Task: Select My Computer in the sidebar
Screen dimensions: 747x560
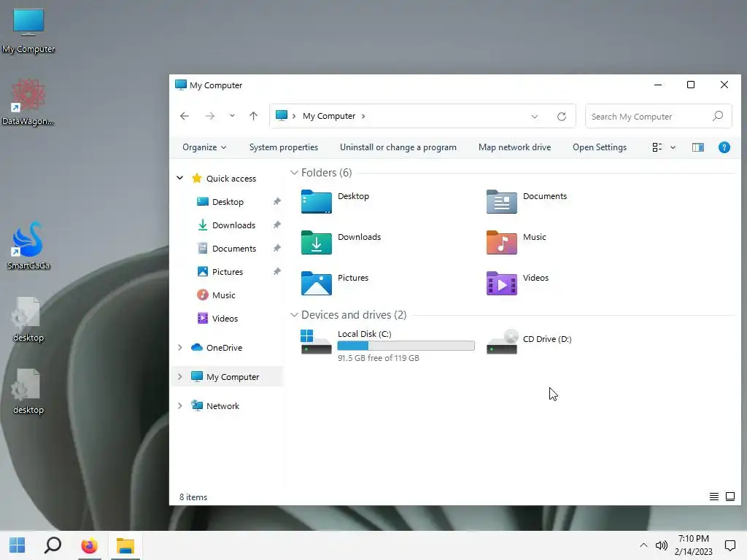Action: (x=233, y=377)
